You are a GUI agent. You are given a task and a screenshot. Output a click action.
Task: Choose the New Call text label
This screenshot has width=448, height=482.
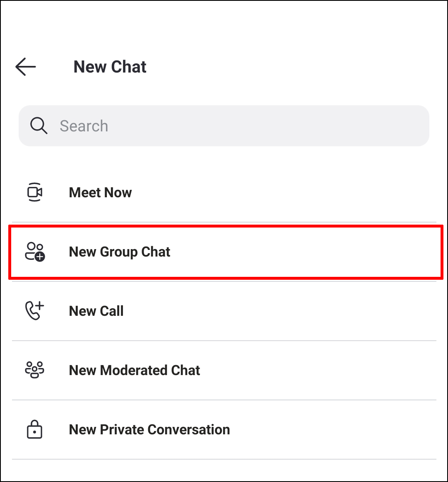point(96,311)
